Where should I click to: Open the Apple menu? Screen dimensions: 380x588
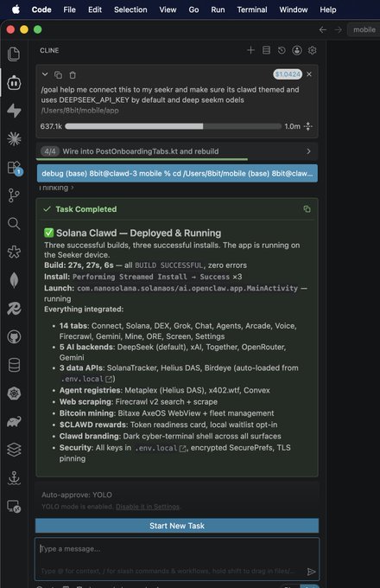16,10
